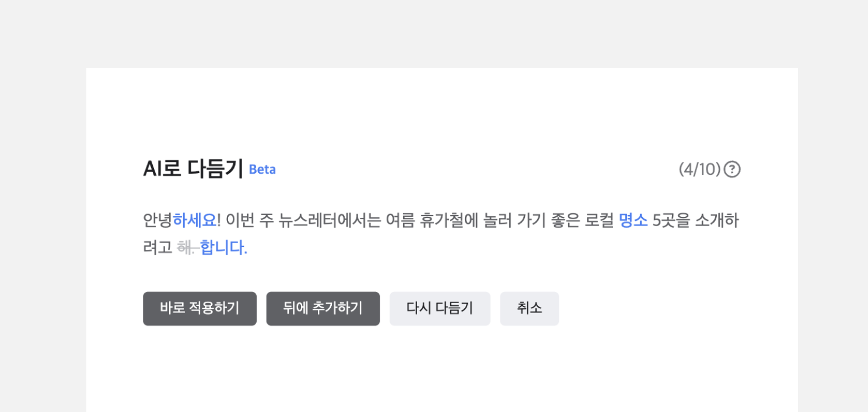
Task: Click the 뒤에 추가하기 button
Action: (323, 308)
